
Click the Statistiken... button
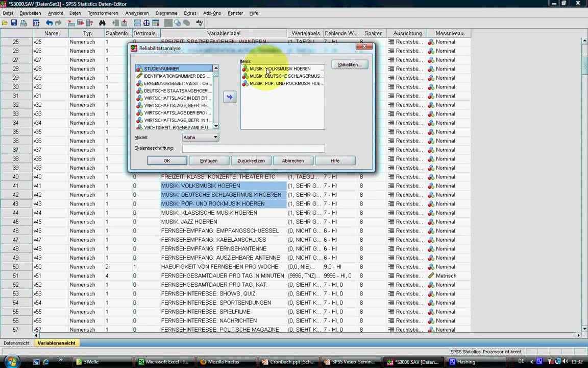click(x=350, y=64)
